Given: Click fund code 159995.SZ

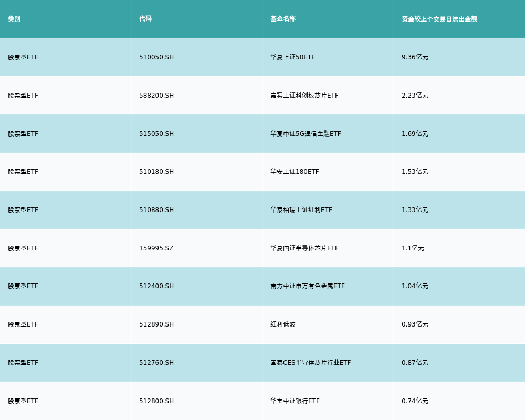Looking at the screenshot, I should 156,248.
